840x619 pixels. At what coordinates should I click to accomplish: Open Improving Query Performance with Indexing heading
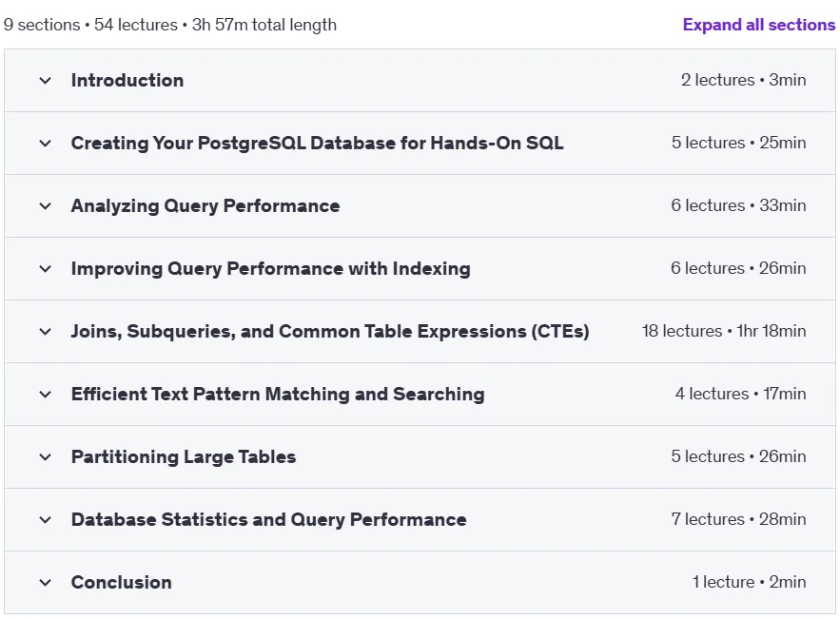tap(271, 268)
